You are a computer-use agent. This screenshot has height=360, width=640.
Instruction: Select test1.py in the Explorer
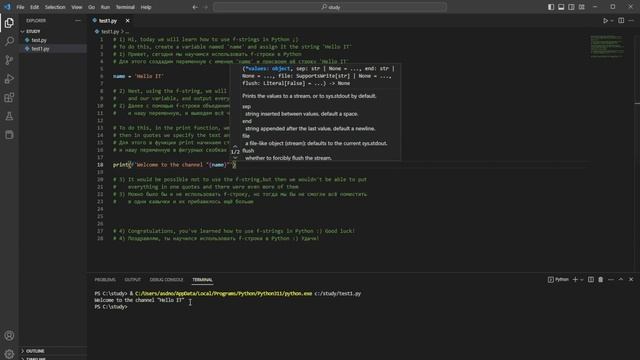point(40,49)
